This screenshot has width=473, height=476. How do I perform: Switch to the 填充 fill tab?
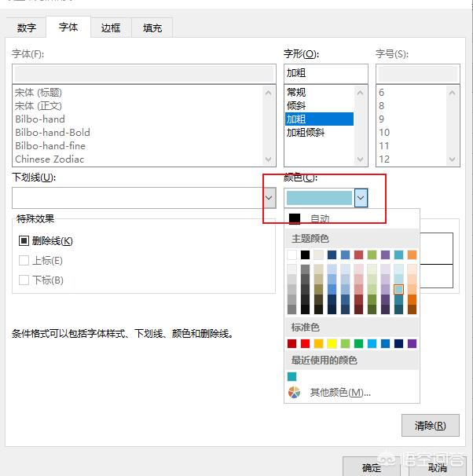coord(152,27)
